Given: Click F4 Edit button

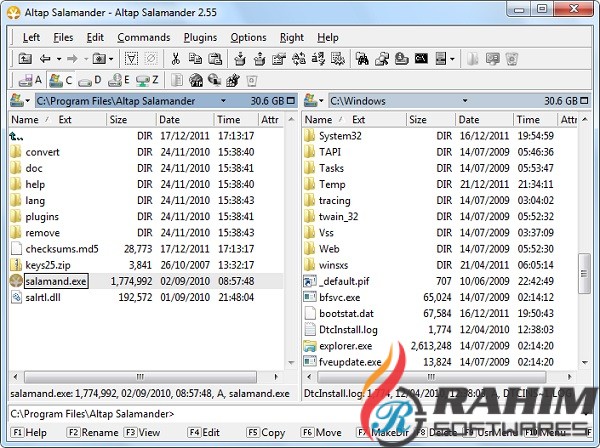Looking at the screenshot, I should point(204,433).
